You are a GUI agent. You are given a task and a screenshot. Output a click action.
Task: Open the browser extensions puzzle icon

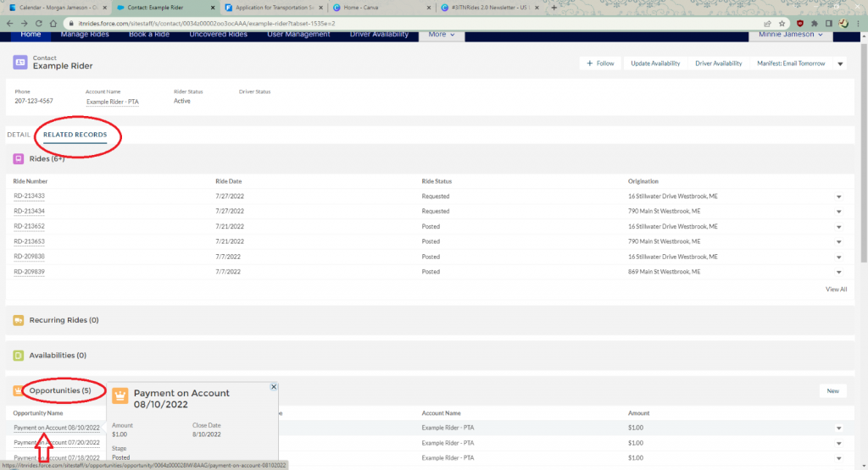click(814, 23)
